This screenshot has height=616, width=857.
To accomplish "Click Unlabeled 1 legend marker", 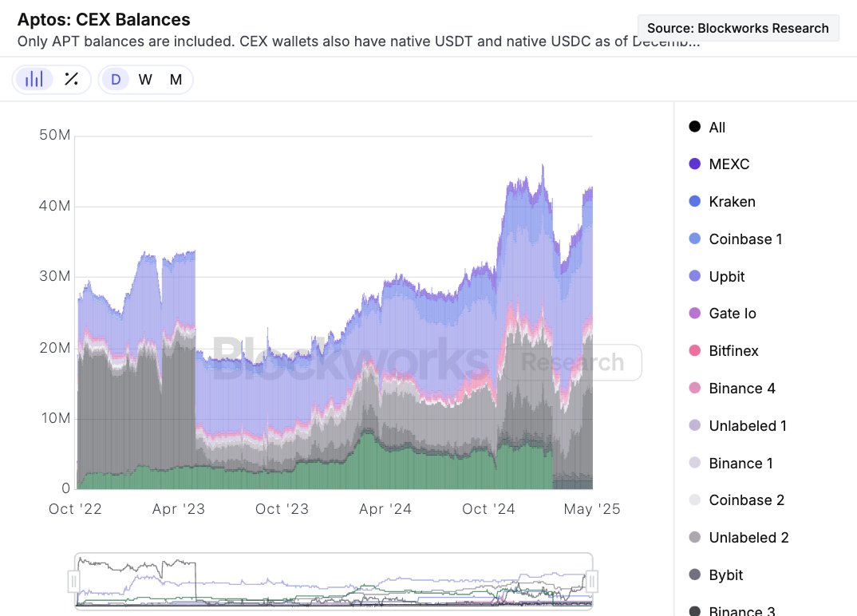I will coord(694,425).
